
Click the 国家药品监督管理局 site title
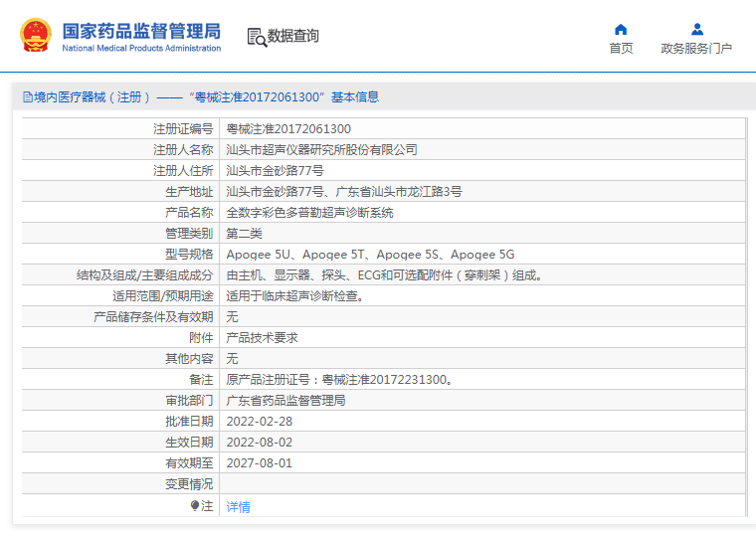click(x=141, y=31)
